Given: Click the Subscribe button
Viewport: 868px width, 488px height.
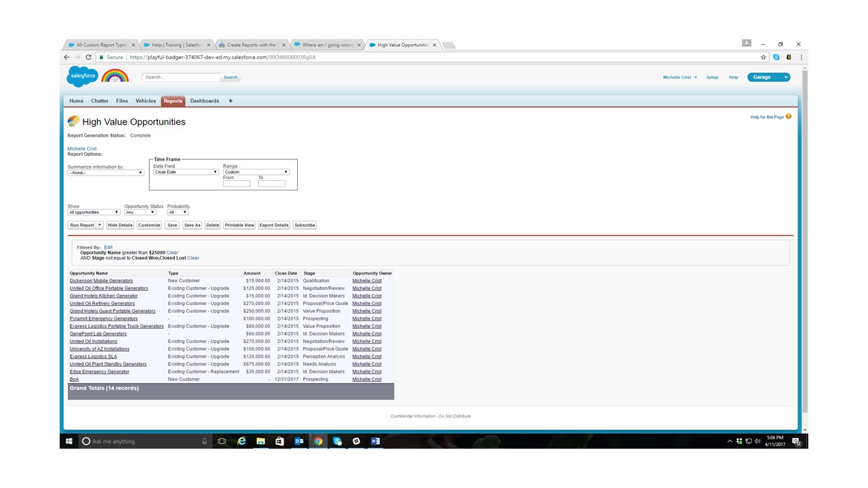Looking at the screenshot, I should (x=304, y=225).
